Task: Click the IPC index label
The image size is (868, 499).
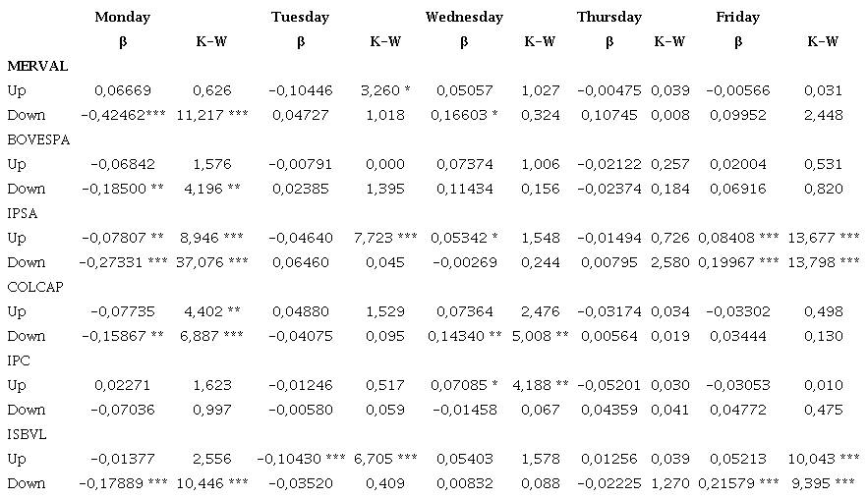Action: (20, 360)
